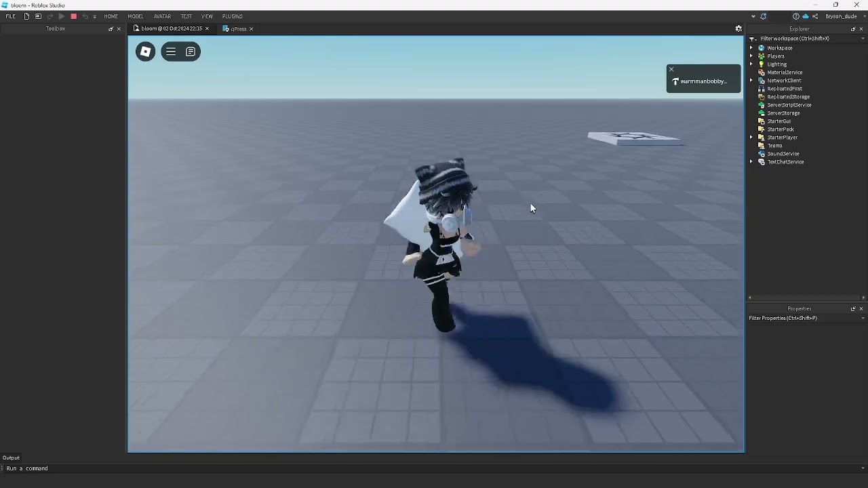This screenshot has width=868, height=488.
Task: Click the Play button in quick access bar
Action: point(62,16)
